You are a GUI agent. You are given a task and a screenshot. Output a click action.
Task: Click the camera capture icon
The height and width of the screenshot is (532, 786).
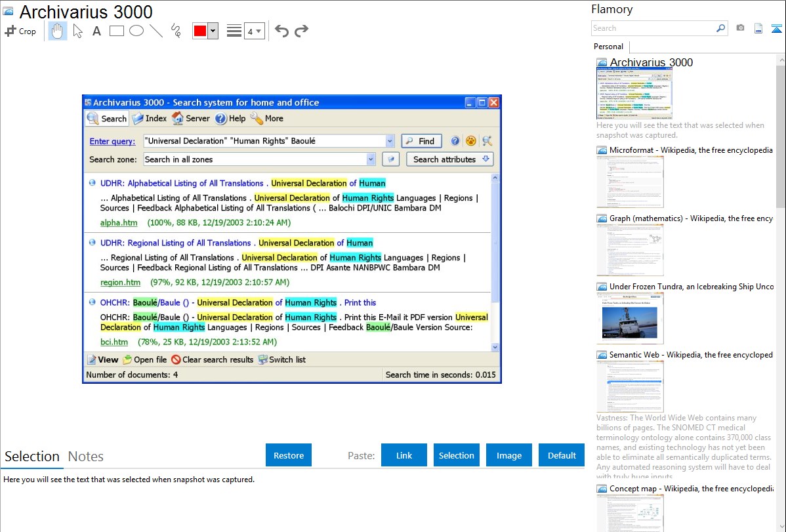pos(740,28)
